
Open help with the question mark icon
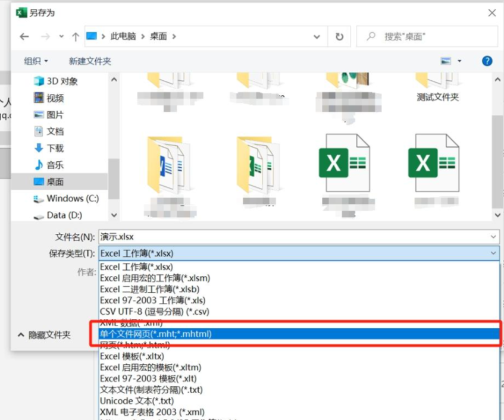[x=487, y=61]
